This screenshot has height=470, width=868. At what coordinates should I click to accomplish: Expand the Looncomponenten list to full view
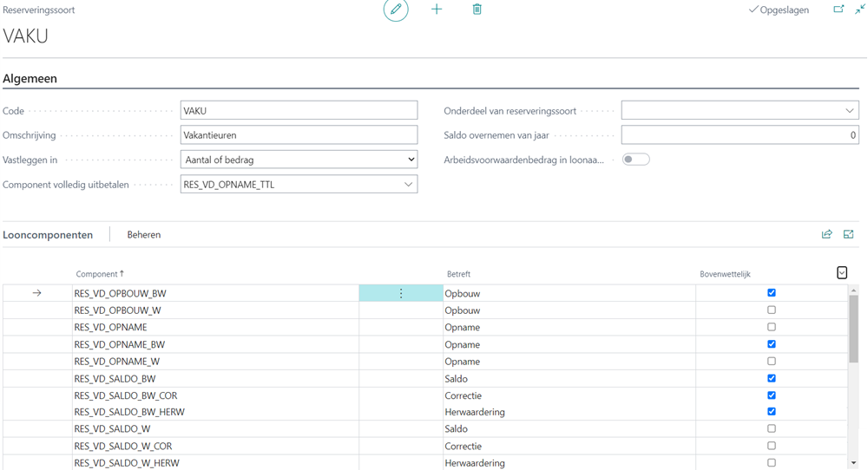[x=849, y=234]
